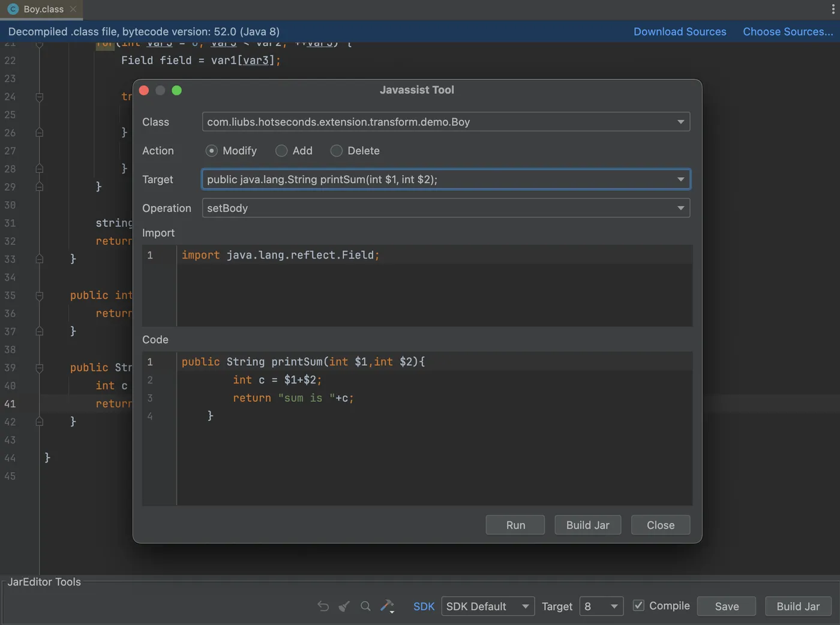The width and height of the screenshot is (840, 625).
Task: Click into the Import code editor
Action: [x=434, y=286]
